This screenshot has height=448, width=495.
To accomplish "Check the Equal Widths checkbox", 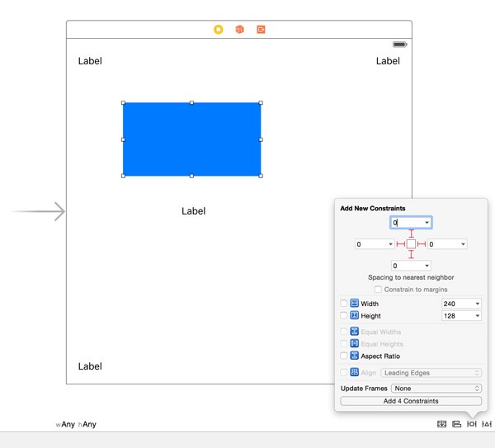I will 344,332.
